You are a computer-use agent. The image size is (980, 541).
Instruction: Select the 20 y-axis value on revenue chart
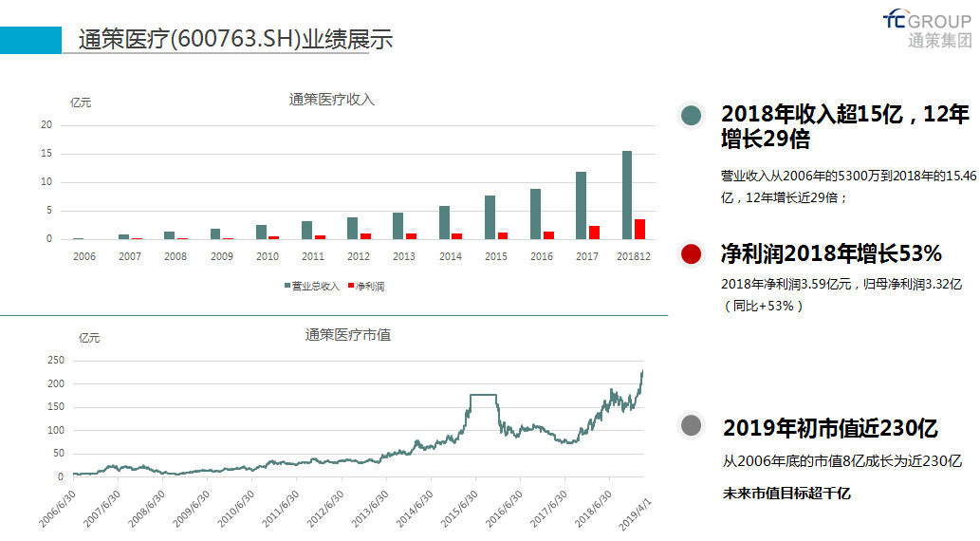(x=46, y=124)
